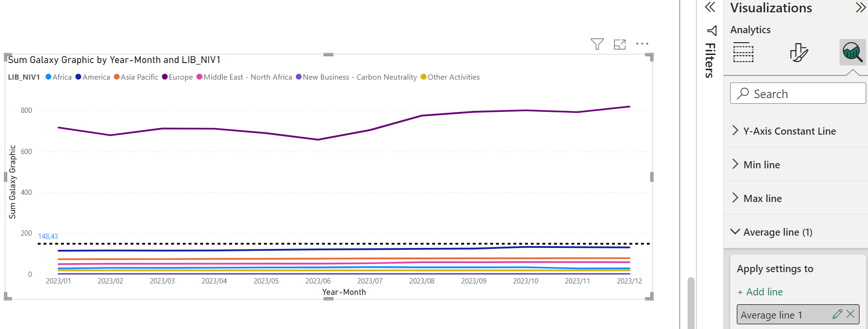868x329 pixels.
Task: Click Other Activities legend marker
Action: [x=423, y=77]
